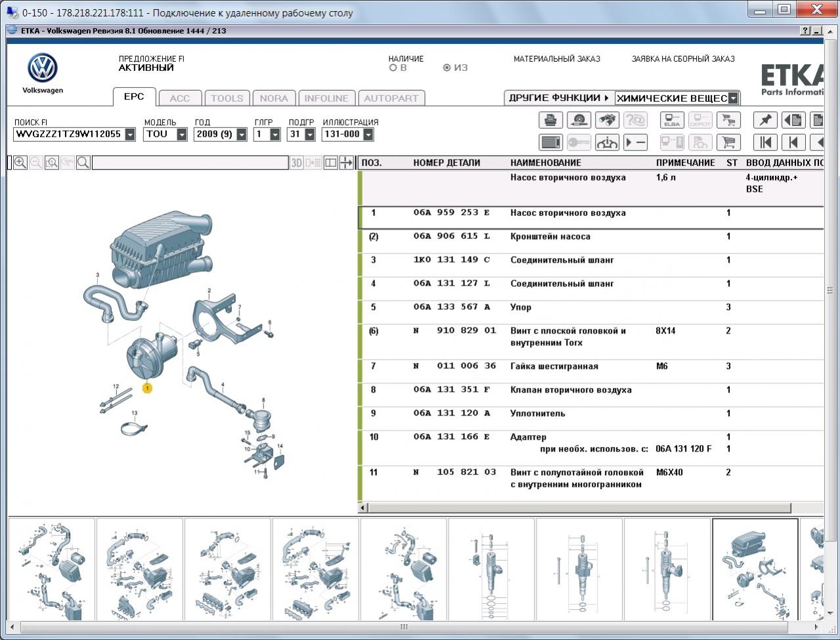The height and width of the screenshot is (640, 840).
Task: Expand the ГОД dropdown showing 2009 (9)
Action: tap(242, 135)
